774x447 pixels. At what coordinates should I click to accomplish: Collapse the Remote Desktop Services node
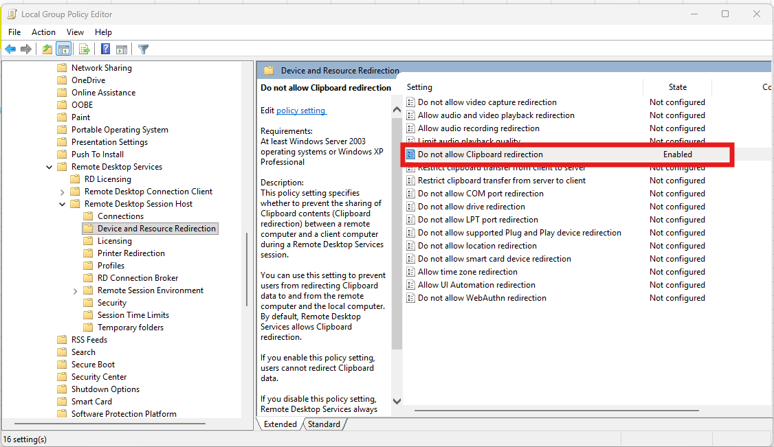pos(49,167)
